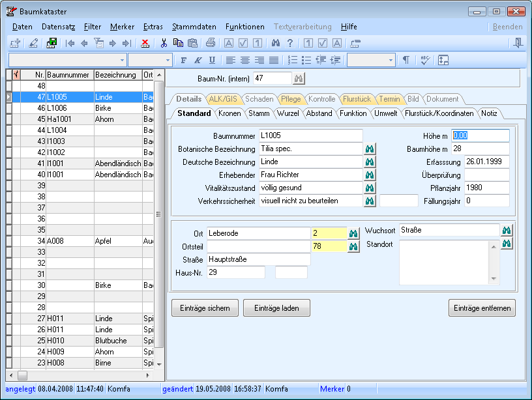The width and height of the screenshot is (532, 400).
Task: Click the printer icon
Action: click(211, 43)
